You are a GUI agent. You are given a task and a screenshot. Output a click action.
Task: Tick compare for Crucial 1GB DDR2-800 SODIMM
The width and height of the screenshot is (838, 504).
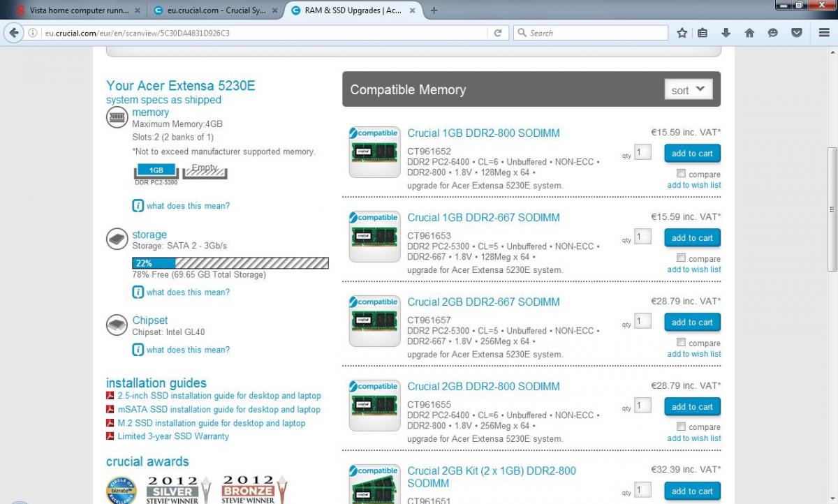681,174
